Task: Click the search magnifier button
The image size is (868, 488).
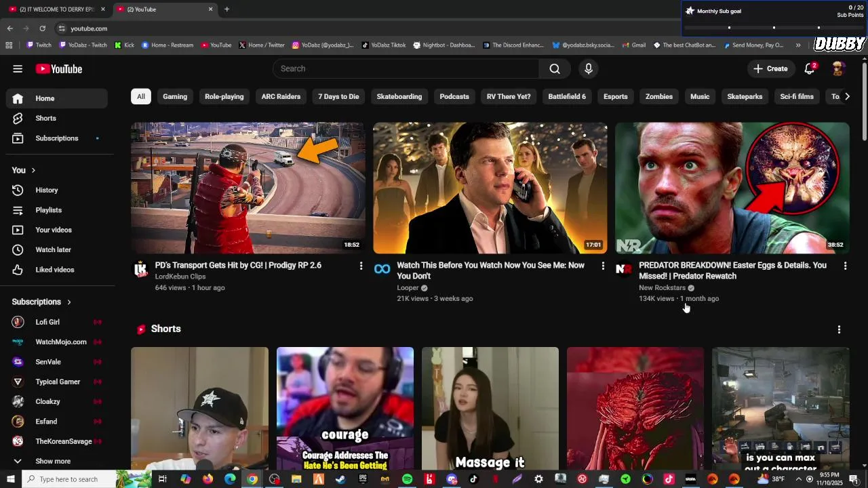Action: point(555,68)
